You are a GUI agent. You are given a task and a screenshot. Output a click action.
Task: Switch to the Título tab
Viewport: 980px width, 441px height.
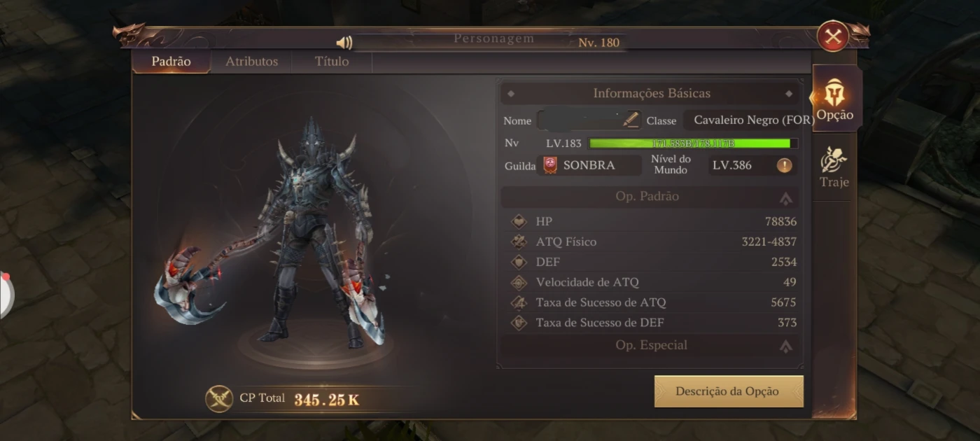(332, 62)
